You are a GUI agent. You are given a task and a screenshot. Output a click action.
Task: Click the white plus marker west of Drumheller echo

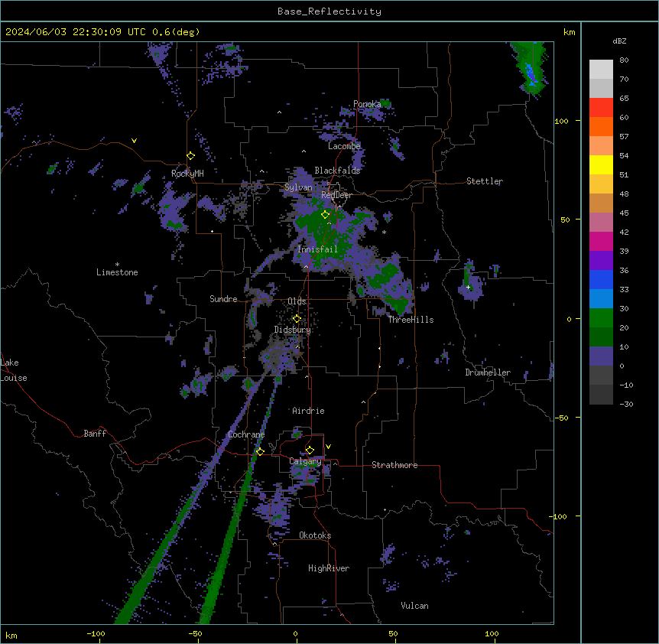coord(468,287)
